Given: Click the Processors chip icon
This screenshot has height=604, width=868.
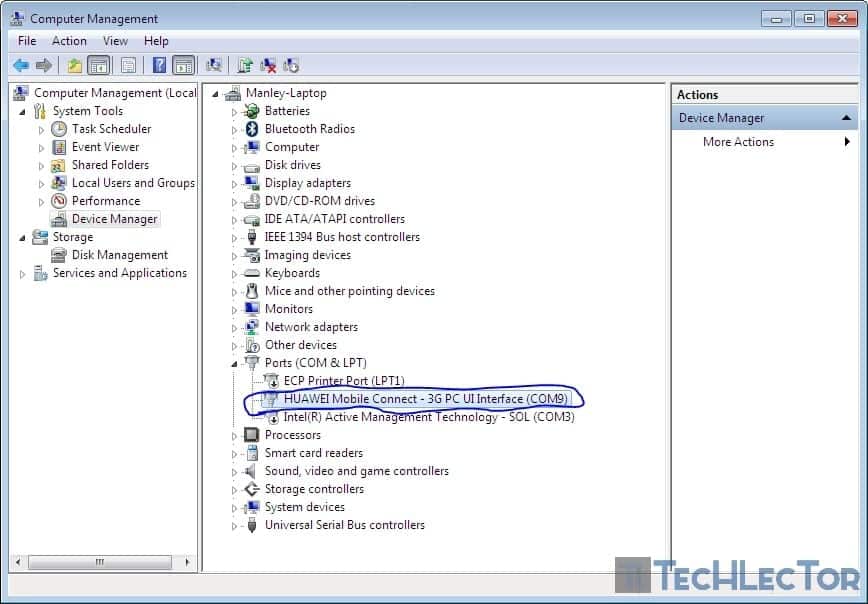Looking at the screenshot, I should [251, 435].
